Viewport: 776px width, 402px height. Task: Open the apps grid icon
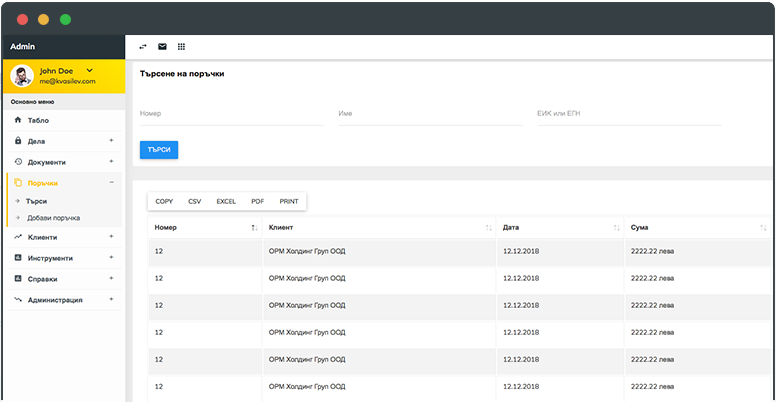(x=182, y=47)
